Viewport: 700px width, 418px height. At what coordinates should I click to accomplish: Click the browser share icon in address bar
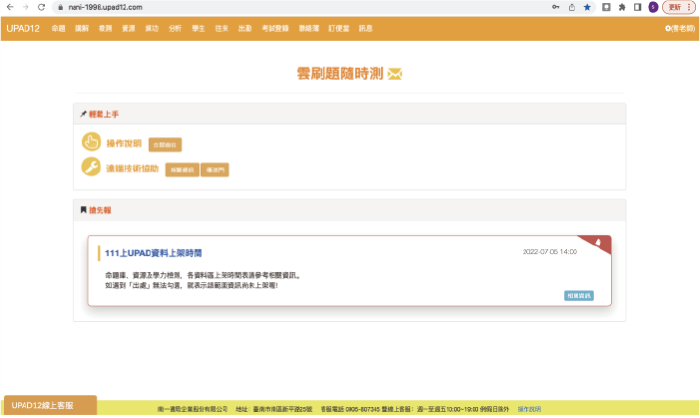pyautogui.click(x=571, y=7)
